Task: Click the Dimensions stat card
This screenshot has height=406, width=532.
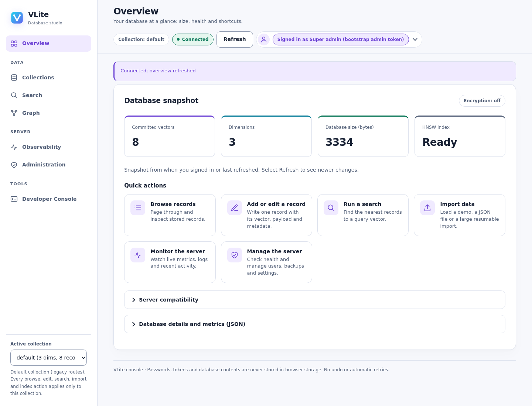Action: (x=266, y=136)
